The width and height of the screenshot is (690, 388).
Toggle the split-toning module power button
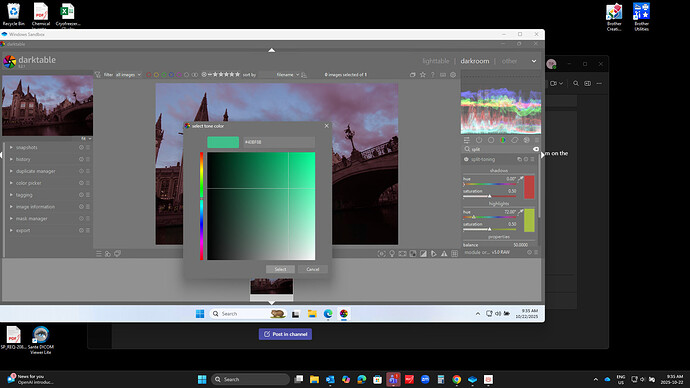pos(466,159)
